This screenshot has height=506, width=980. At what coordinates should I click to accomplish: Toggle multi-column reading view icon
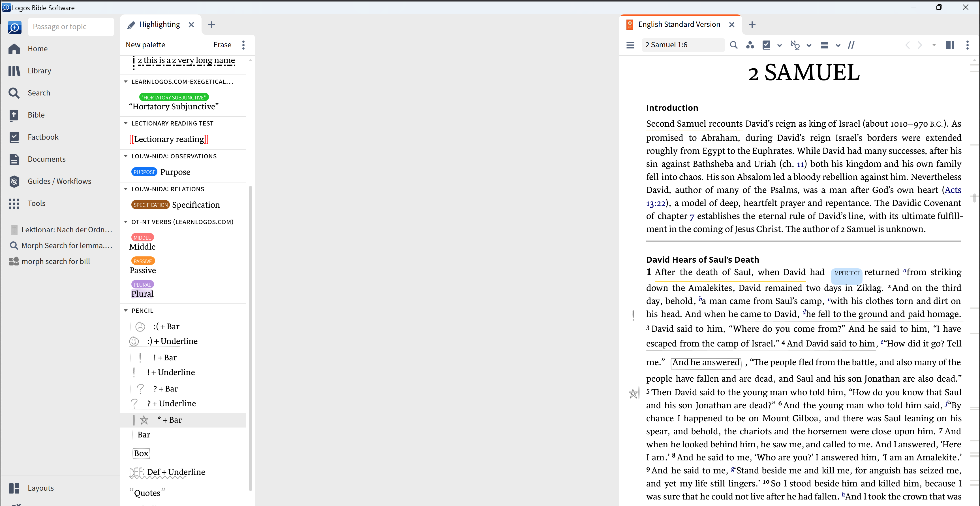click(950, 45)
